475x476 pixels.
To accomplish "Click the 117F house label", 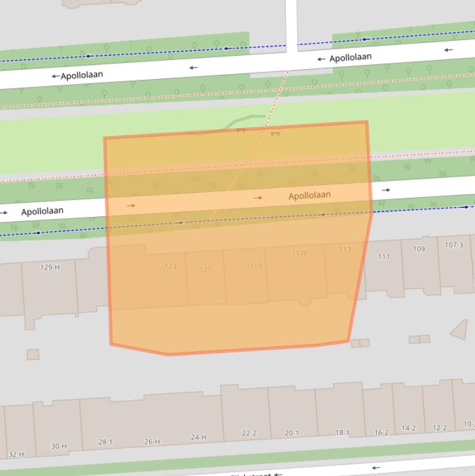I will (x=300, y=253).
